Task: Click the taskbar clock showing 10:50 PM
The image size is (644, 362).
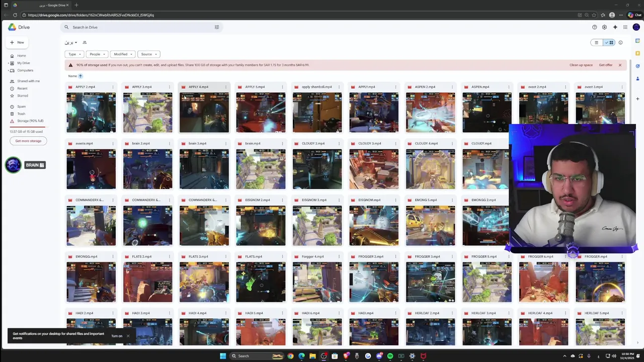Action: pos(627,356)
